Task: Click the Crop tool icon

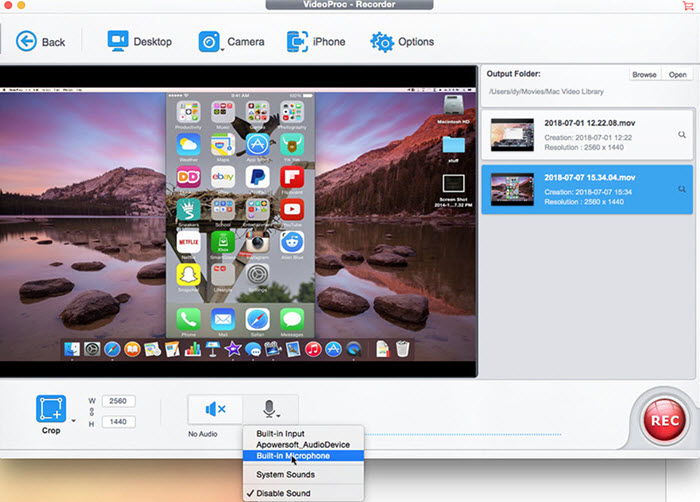Action: pyautogui.click(x=51, y=409)
